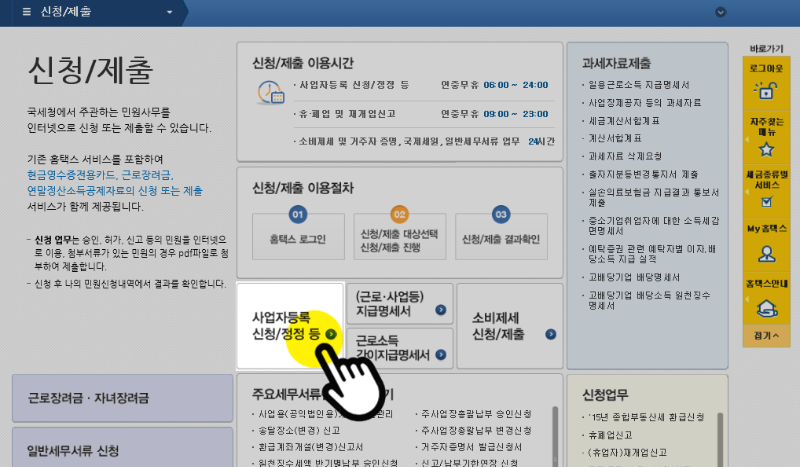Open 근로소득 간이지급명세서
The width and height of the screenshot is (800, 467).
[399, 348]
